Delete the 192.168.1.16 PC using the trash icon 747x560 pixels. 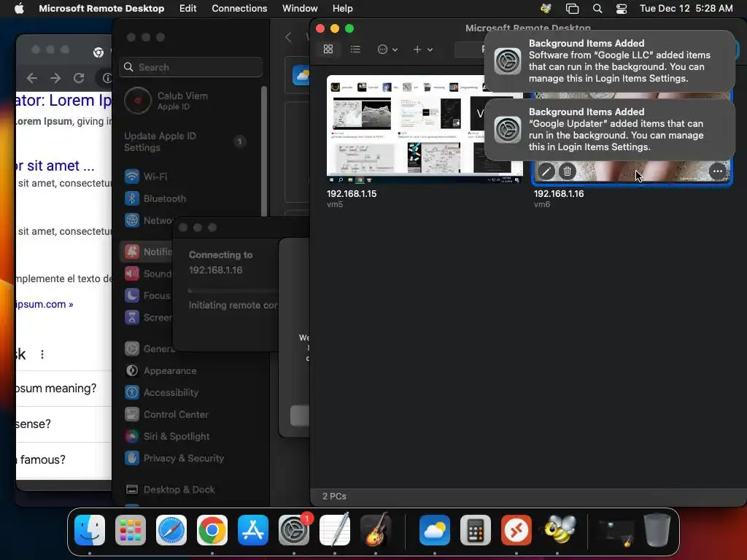[567, 171]
